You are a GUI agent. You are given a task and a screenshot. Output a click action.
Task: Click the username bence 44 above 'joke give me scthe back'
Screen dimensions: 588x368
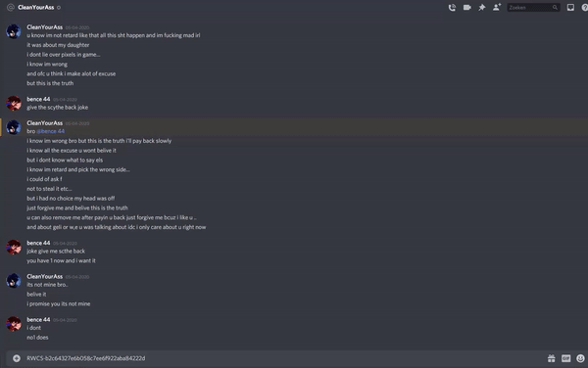pos(38,243)
